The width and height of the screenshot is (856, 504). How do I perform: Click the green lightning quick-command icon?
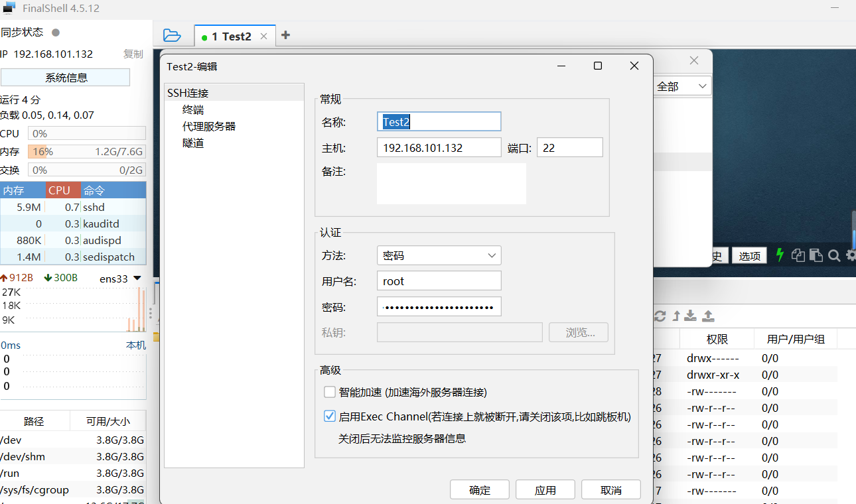click(x=780, y=255)
